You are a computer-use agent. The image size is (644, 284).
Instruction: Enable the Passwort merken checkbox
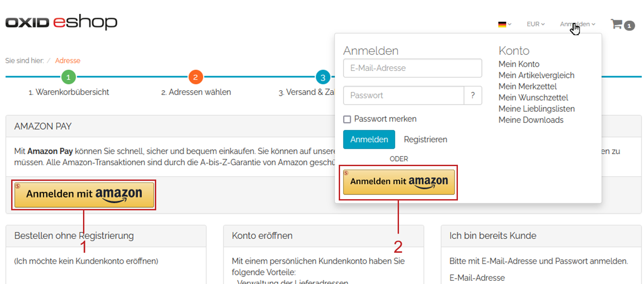(347, 119)
